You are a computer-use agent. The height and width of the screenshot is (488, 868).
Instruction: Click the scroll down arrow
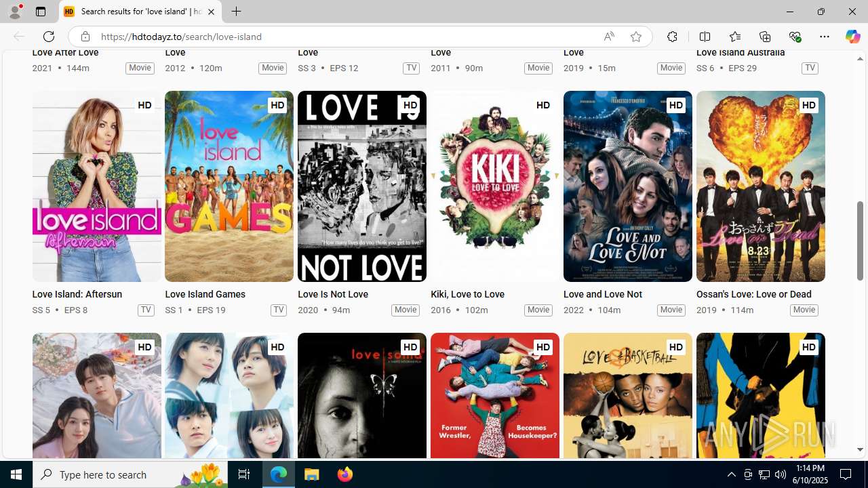860,450
